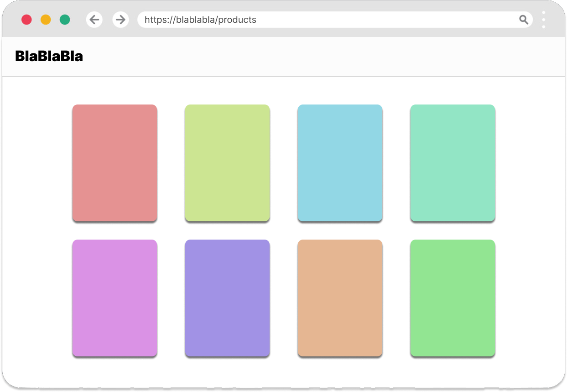The height and width of the screenshot is (392, 567).
Task: Click the BlaBlaBla site logo
Action: (49, 56)
